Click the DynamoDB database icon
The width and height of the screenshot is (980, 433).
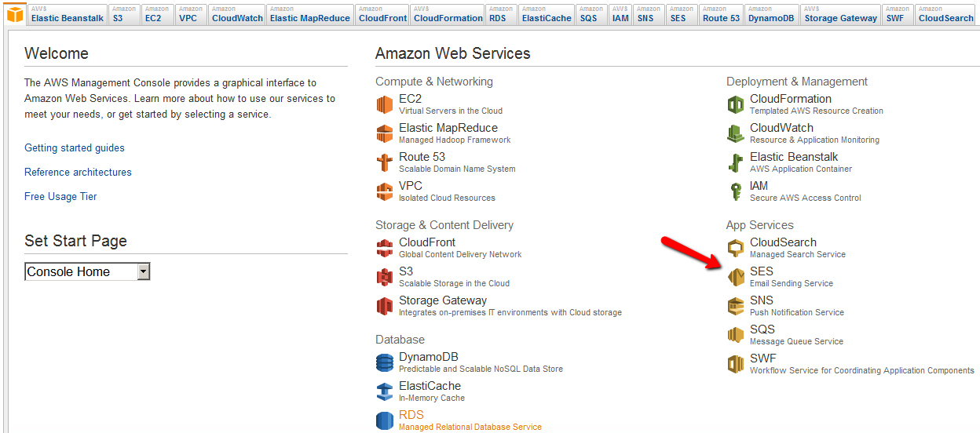384,362
